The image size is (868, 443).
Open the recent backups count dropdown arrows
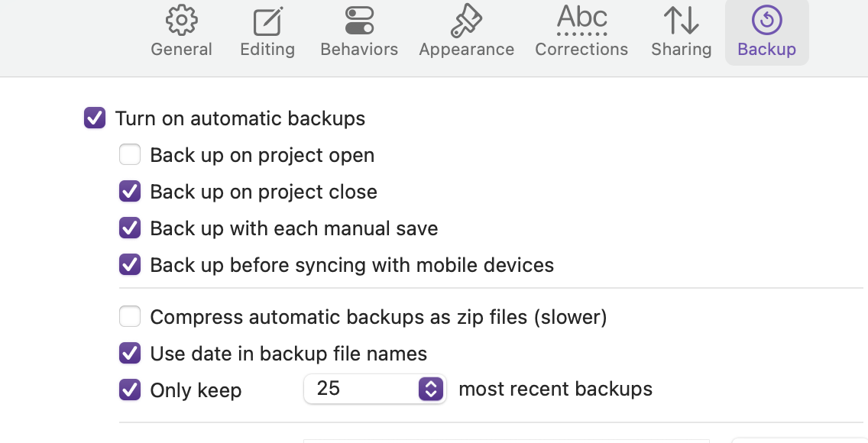coord(431,389)
